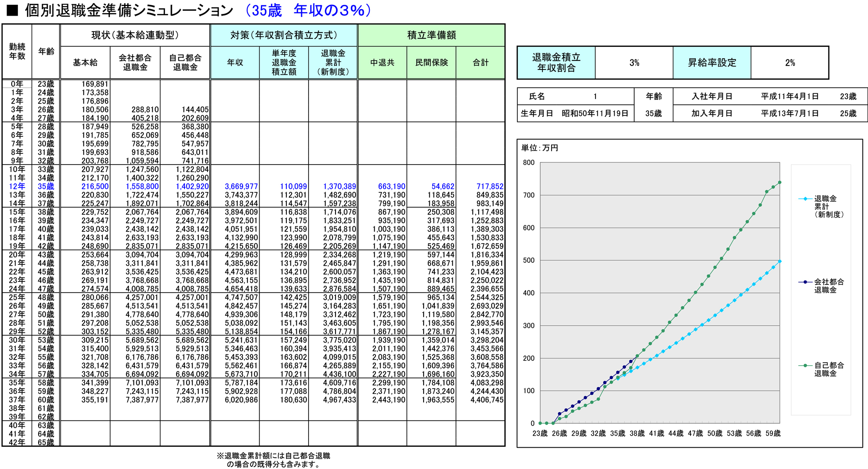The width and height of the screenshot is (868, 469).
Task: Click the 民間保険 column header
Action: coord(431,63)
